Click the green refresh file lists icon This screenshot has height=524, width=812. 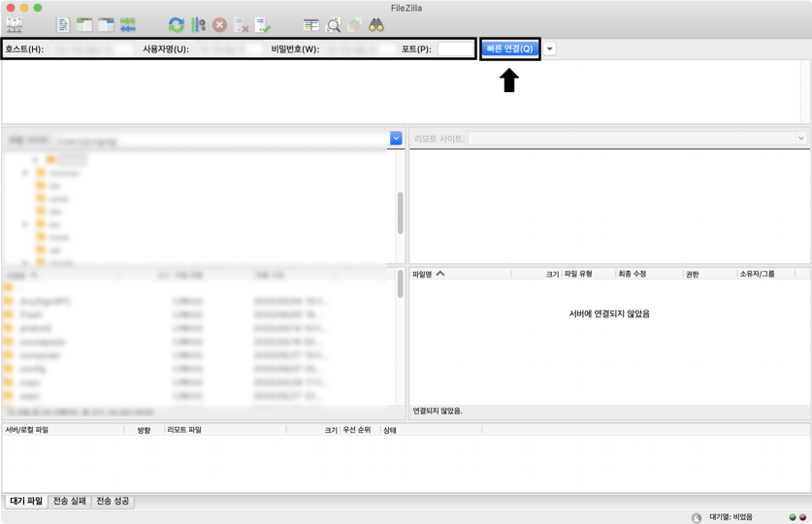coord(177,25)
